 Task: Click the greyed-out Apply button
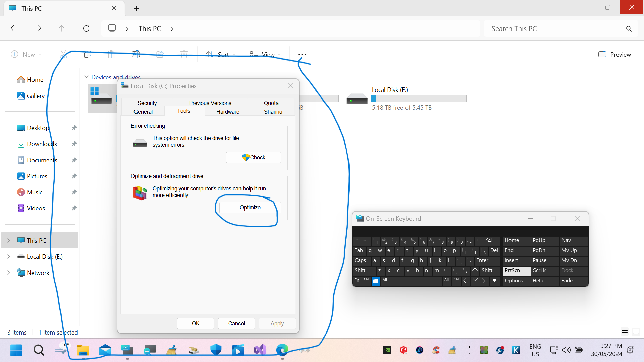(277, 323)
